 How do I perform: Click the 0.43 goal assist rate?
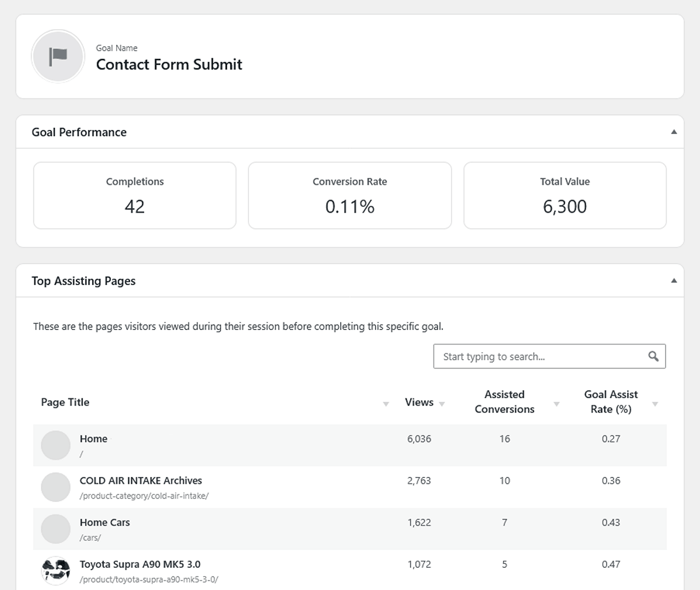pyautogui.click(x=611, y=523)
